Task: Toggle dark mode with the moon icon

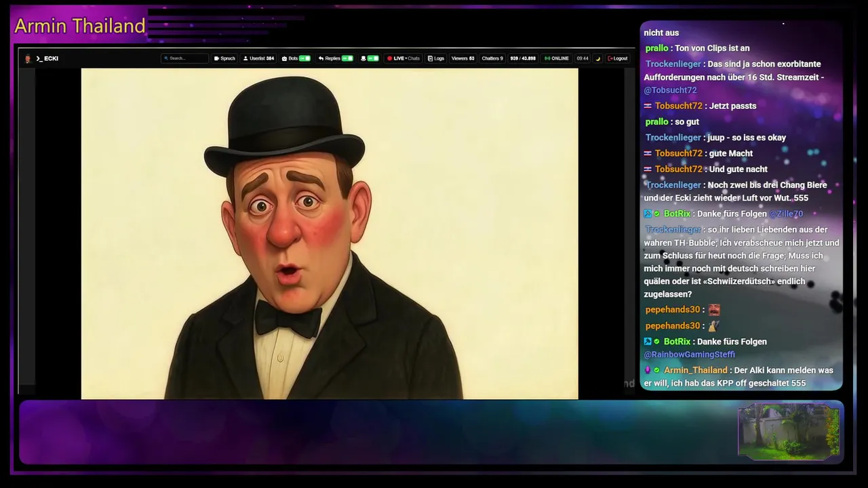Action: (x=598, y=58)
